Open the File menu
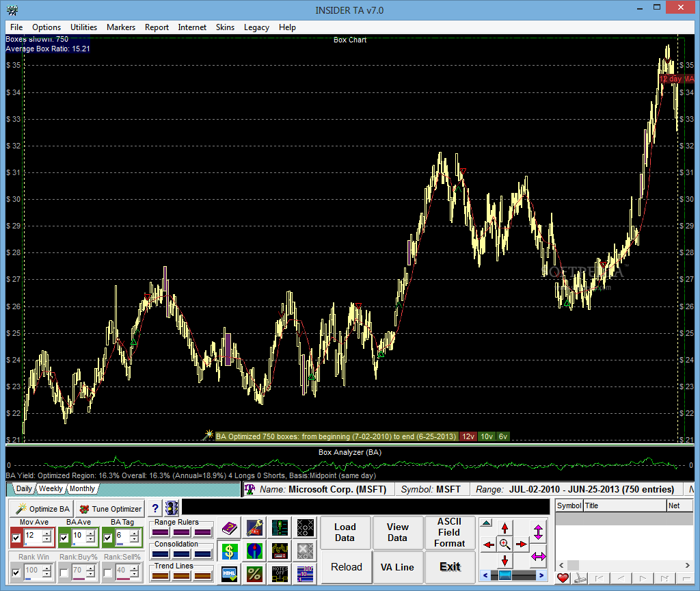This screenshot has height=591, width=700. (x=16, y=27)
